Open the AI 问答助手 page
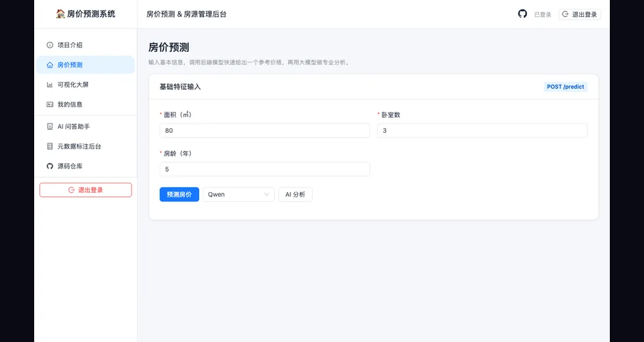The width and height of the screenshot is (644, 342). coord(85,126)
